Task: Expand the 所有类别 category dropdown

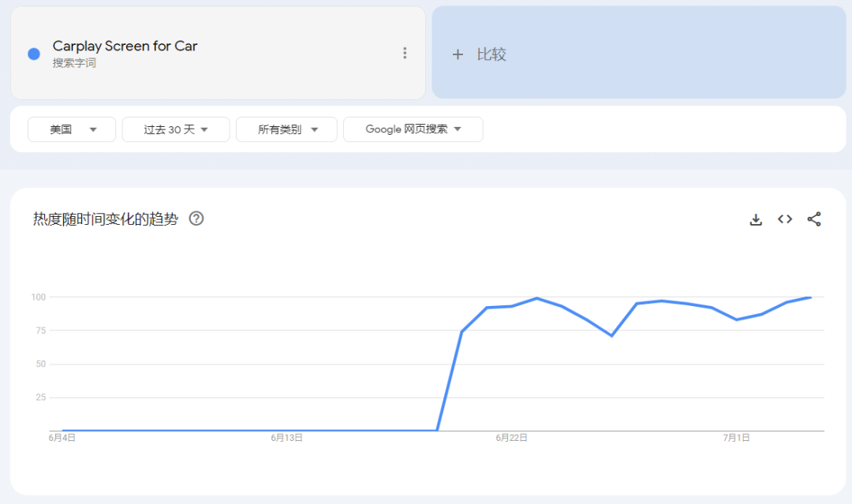Action: (286, 129)
